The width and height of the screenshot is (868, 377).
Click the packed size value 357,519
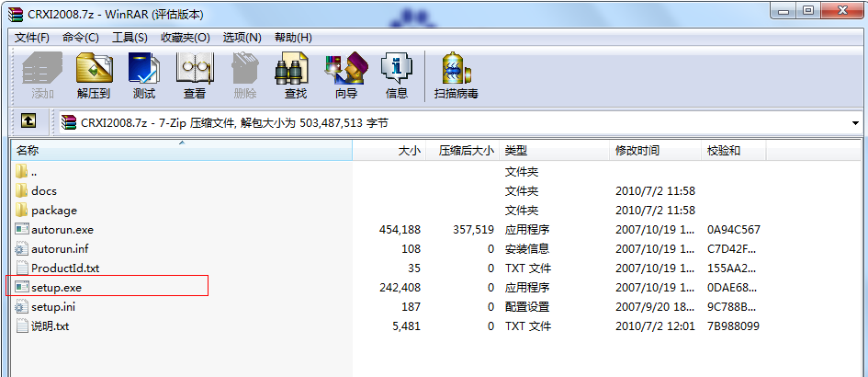[x=473, y=230]
